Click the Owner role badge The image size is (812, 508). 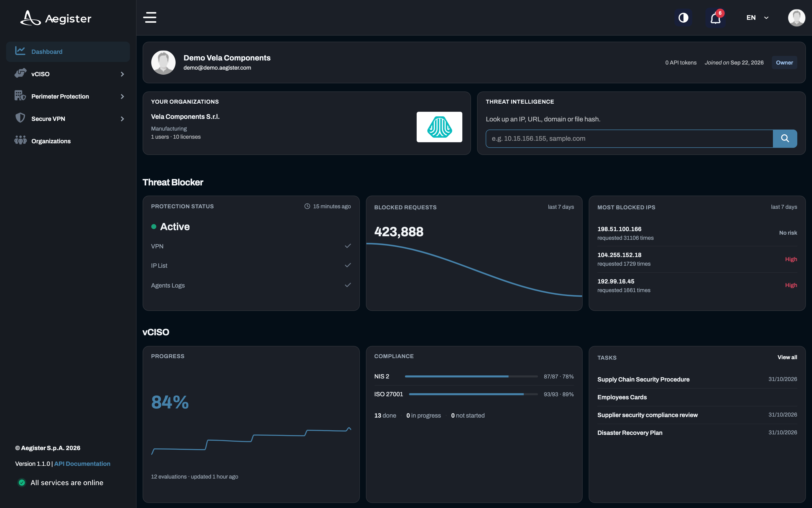(x=784, y=62)
